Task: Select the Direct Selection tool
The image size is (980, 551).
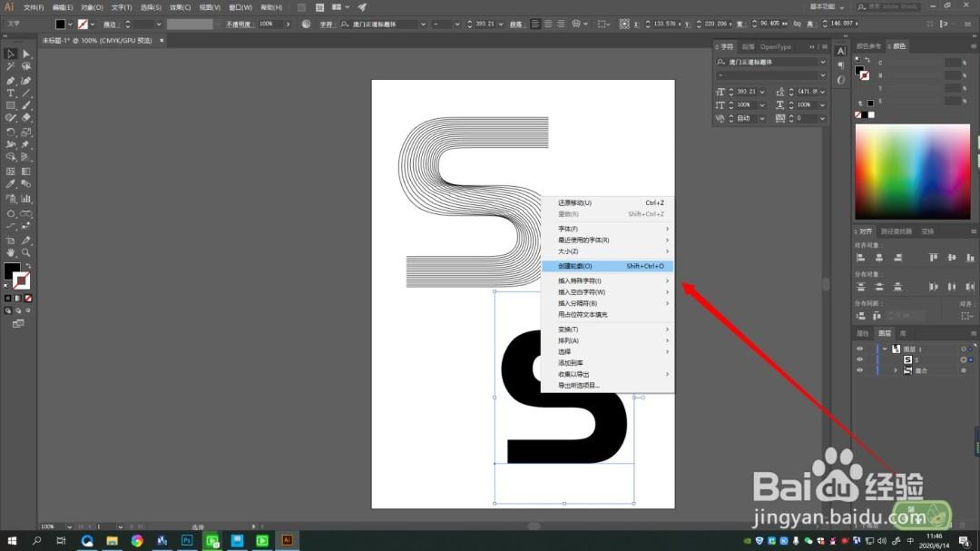Action: point(26,54)
